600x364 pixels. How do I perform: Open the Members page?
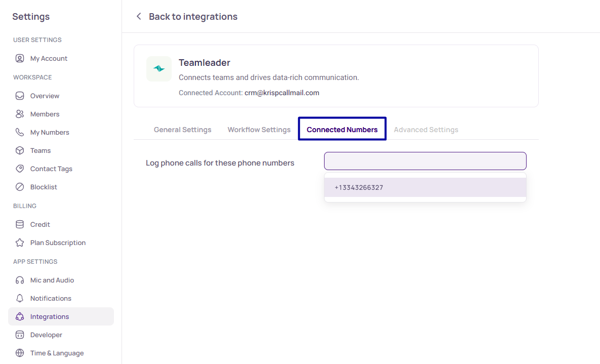tap(45, 114)
